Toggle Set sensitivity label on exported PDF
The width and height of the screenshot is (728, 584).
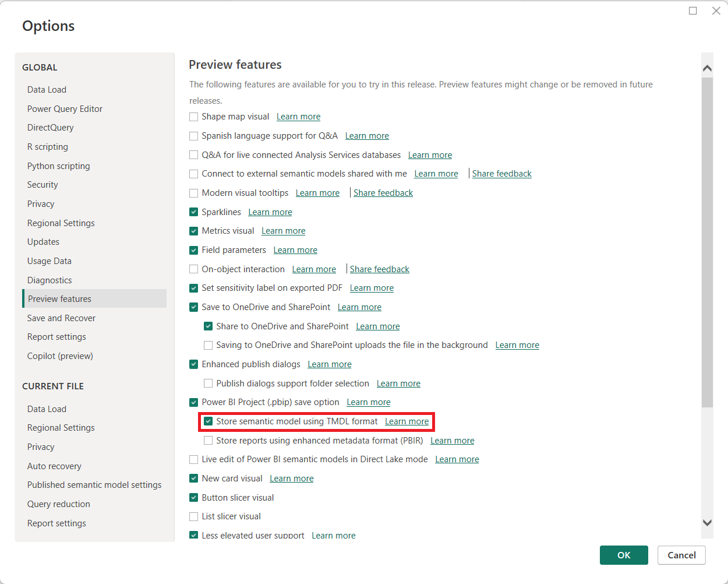point(194,288)
